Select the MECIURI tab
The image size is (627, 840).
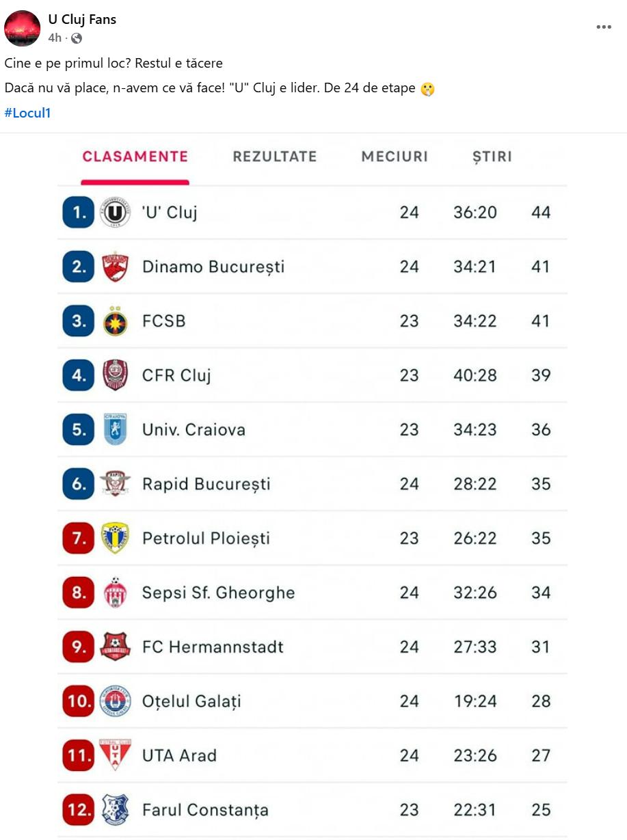[x=395, y=157]
